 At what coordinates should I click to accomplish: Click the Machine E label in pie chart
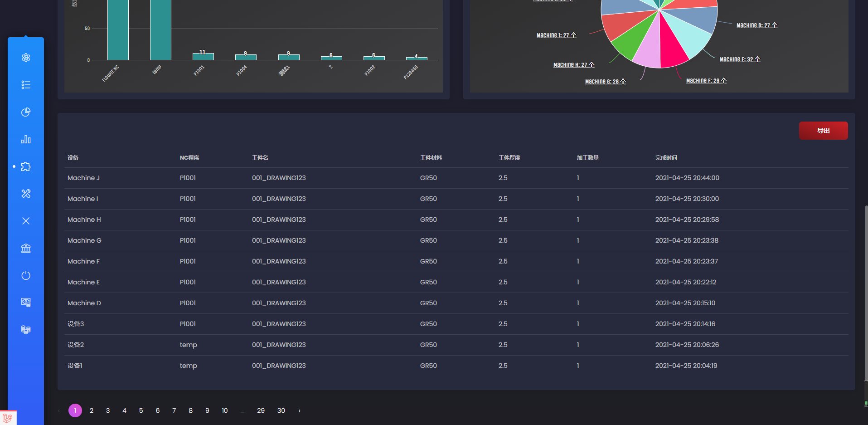(739, 59)
